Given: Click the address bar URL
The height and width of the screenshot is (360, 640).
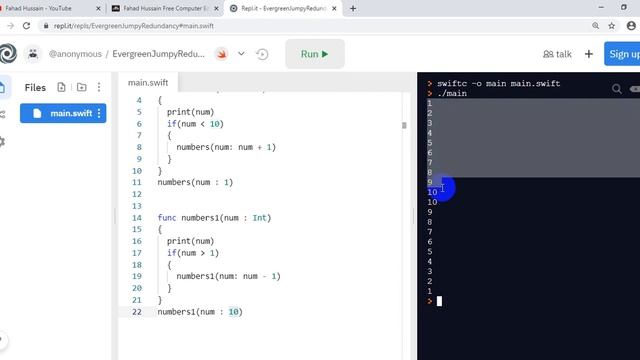Looking at the screenshot, I should 134,26.
